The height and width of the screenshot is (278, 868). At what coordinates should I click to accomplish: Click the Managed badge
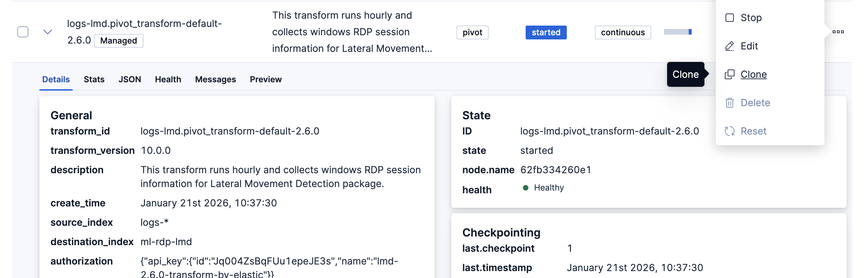point(119,41)
